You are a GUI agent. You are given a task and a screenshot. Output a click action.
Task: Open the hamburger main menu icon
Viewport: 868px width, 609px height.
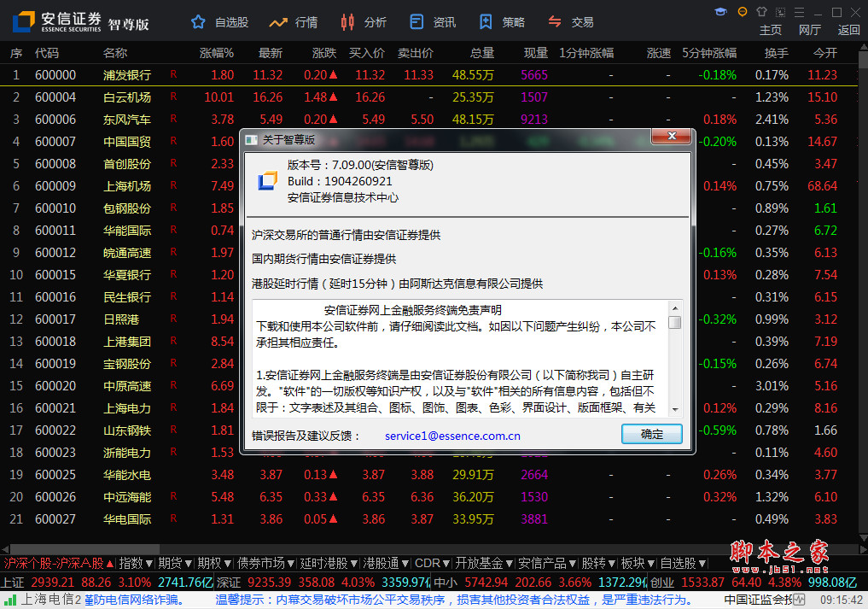[x=800, y=12]
